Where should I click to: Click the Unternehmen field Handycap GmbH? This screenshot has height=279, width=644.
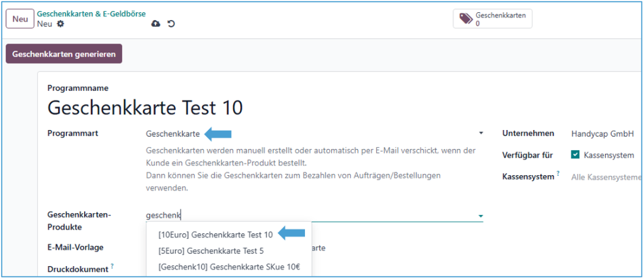[602, 133]
